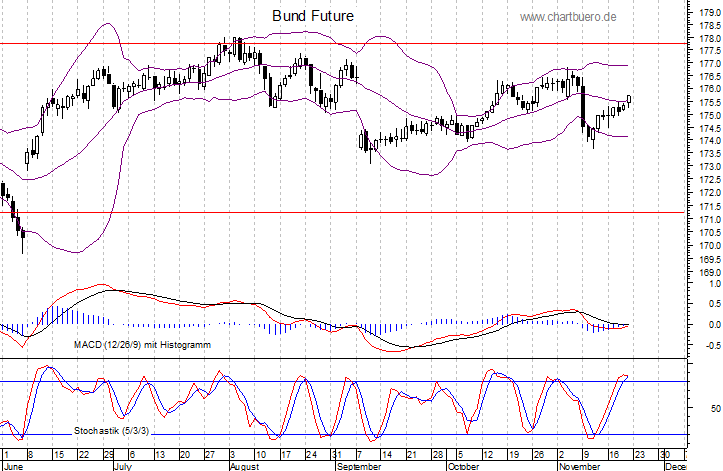Click the date label 19 on the time axis
This screenshot has height=471, width=723.
(514, 455)
